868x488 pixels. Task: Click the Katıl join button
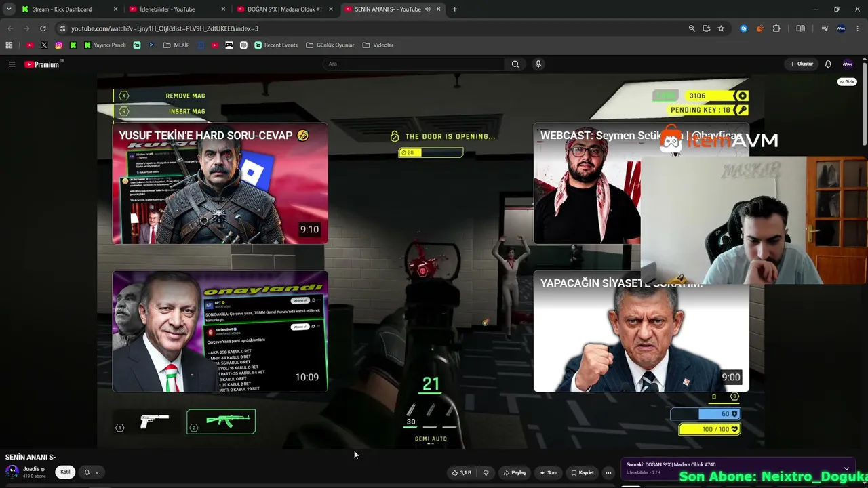click(x=65, y=472)
